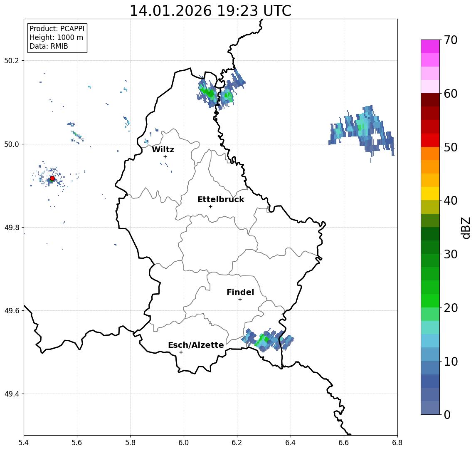Click the plus marker under Esch/Alzette

pos(181,352)
